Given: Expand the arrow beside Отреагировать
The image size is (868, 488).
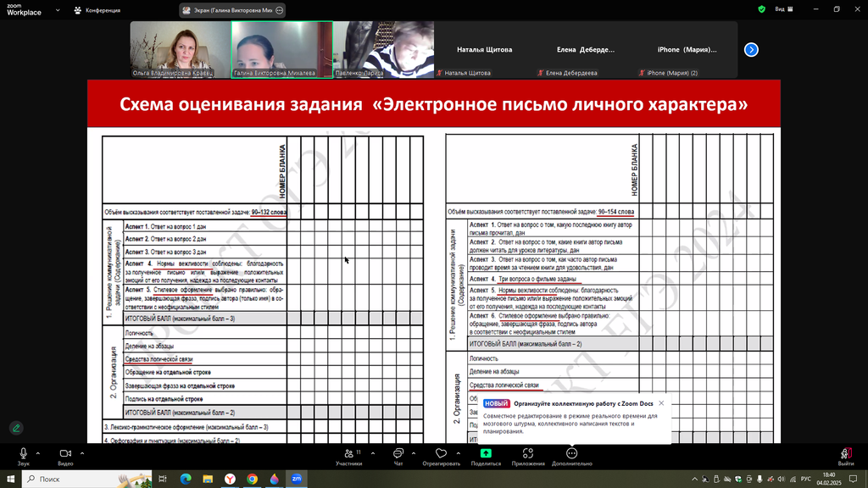Looking at the screenshot, I should point(459,453).
